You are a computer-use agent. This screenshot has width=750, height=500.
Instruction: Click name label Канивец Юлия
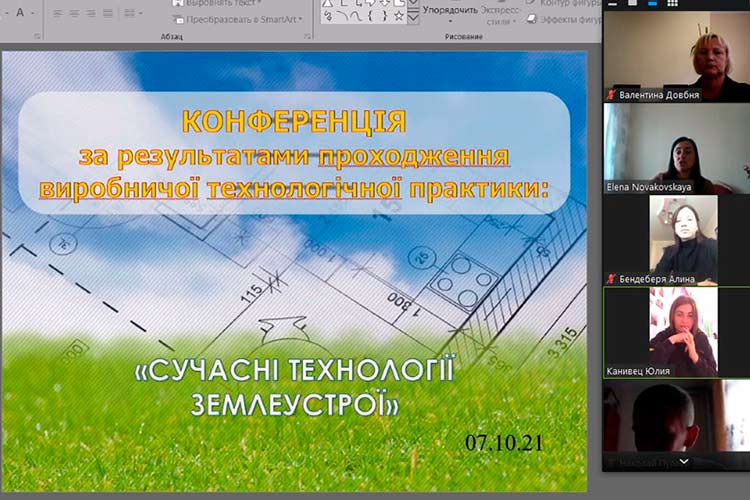(x=638, y=371)
